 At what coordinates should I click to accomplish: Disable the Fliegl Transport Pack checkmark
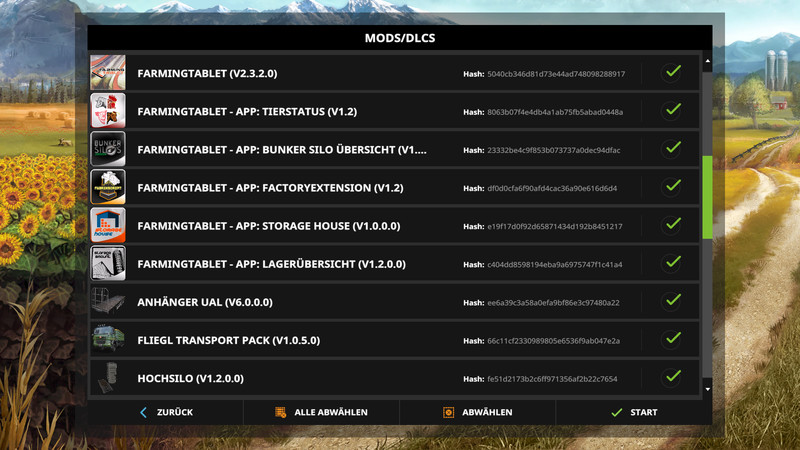[x=673, y=339]
